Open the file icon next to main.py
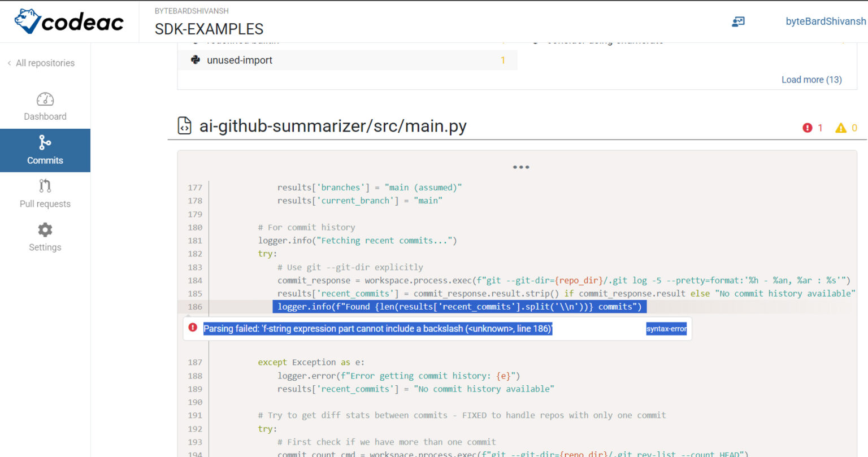The image size is (868, 457). 184,125
